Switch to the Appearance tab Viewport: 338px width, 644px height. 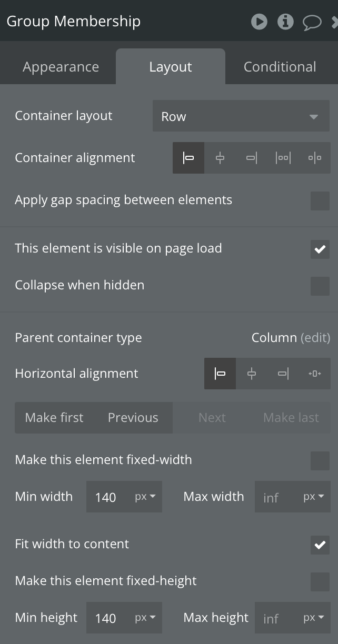(61, 67)
